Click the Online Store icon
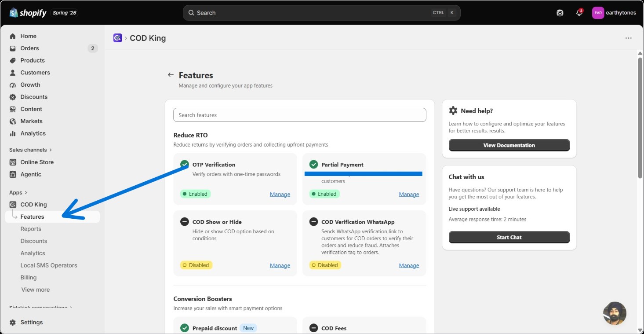644x334 pixels. pos(13,162)
